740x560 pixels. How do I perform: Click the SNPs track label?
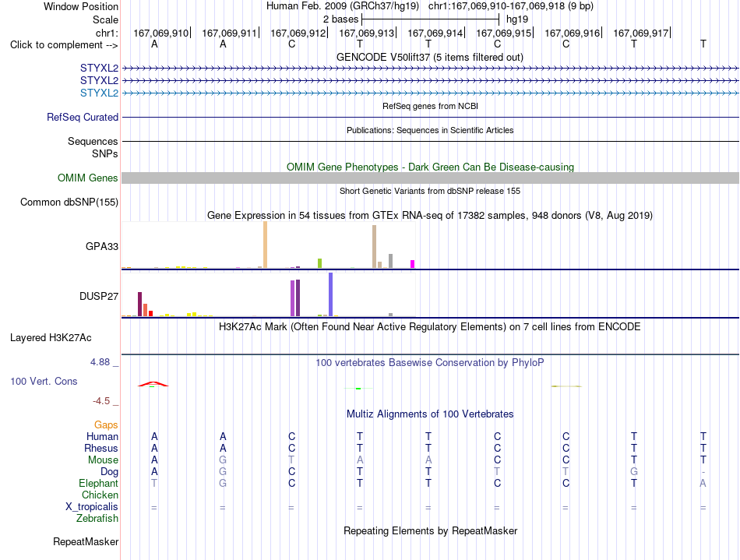(x=105, y=153)
